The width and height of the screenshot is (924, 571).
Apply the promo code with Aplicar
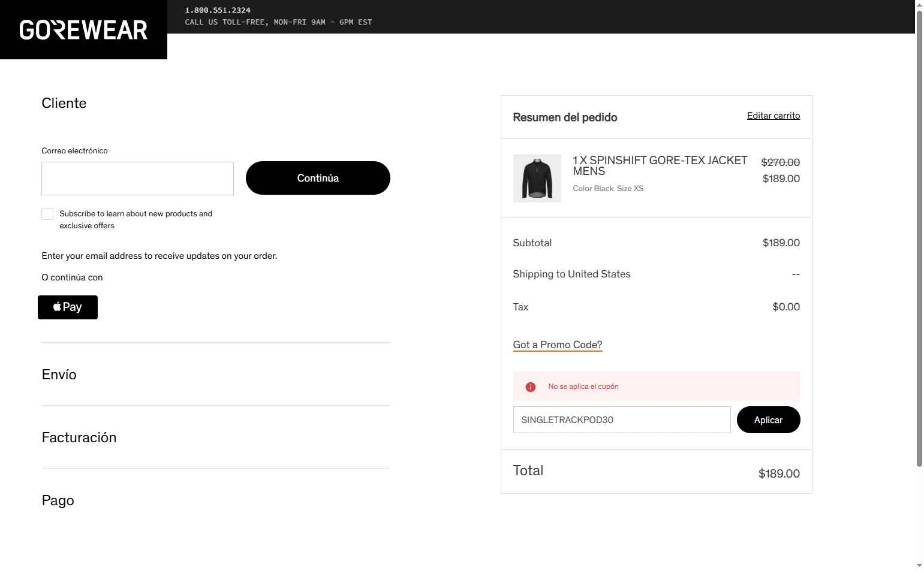click(x=768, y=419)
